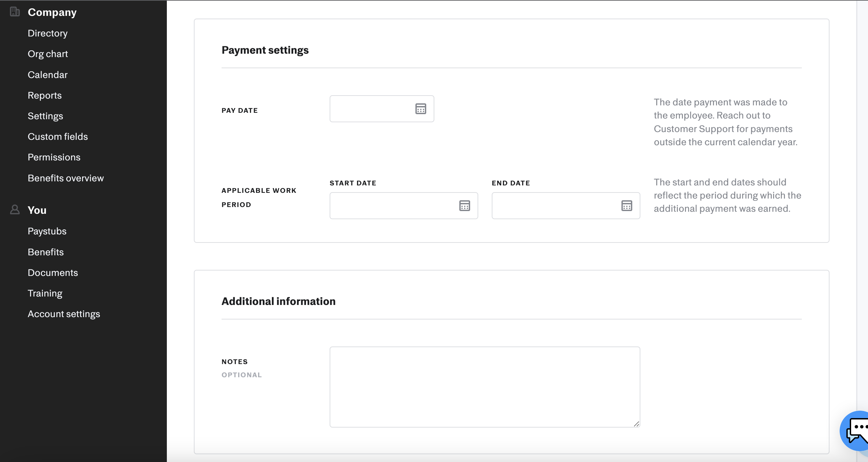Open the End Date calendar picker icon
Screen dimensions: 868x462
[627, 206]
